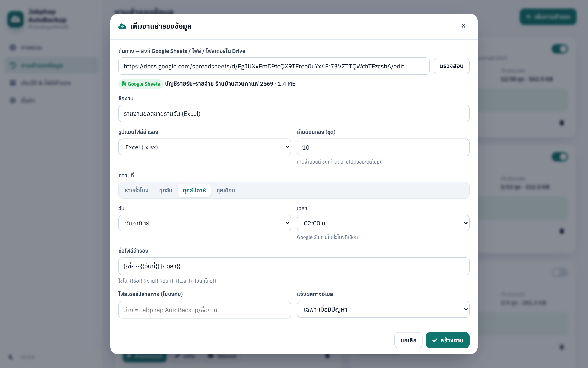Toggle the first backup job switch behind dialog
The width and height of the screenshot is (588, 368).
pyautogui.click(x=560, y=49)
